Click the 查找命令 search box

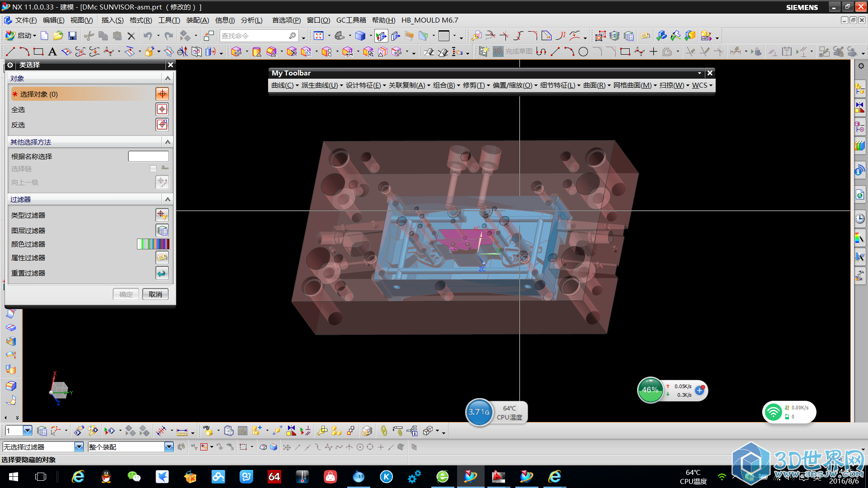click(x=258, y=36)
